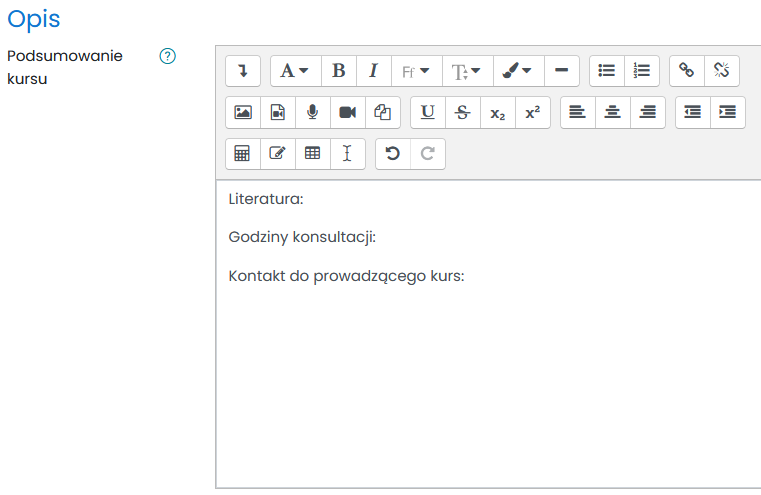Open the font color brush picker
This screenshot has width=761, height=495.
(x=518, y=71)
